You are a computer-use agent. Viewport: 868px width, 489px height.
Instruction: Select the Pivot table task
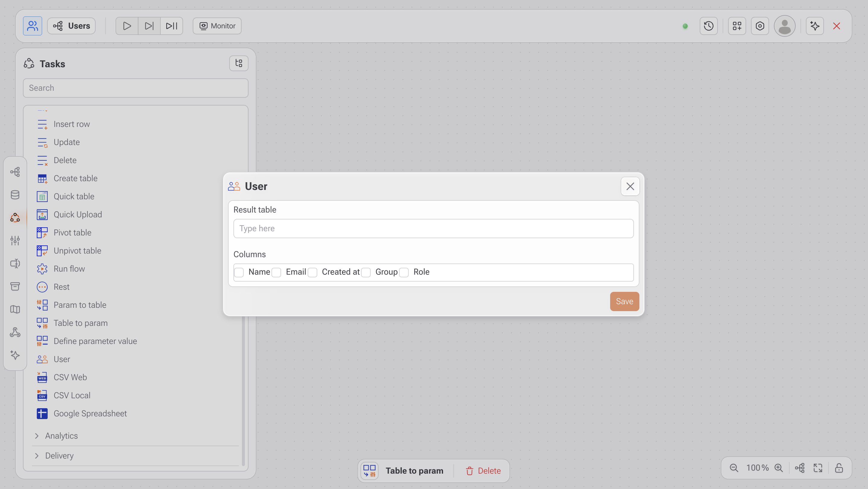[72, 233]
